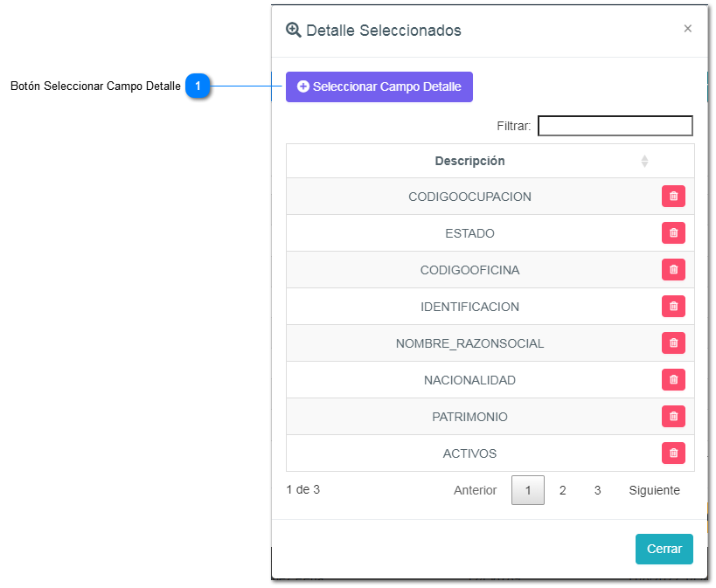Viewport: 716px width, 588px height.
Task: Focus the Filtrar search field
Action: [x=615, y=126]
